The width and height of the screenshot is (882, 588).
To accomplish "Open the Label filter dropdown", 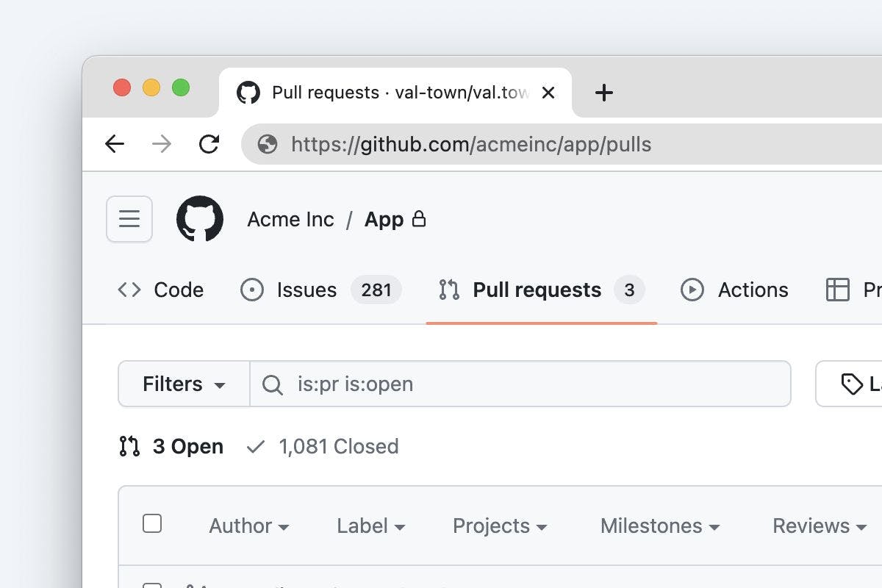I will coord(370,526).
